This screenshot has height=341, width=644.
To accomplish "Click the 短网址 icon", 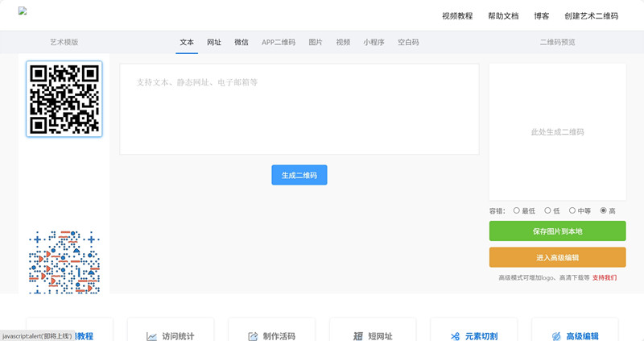I will click(x=358, y=336).
